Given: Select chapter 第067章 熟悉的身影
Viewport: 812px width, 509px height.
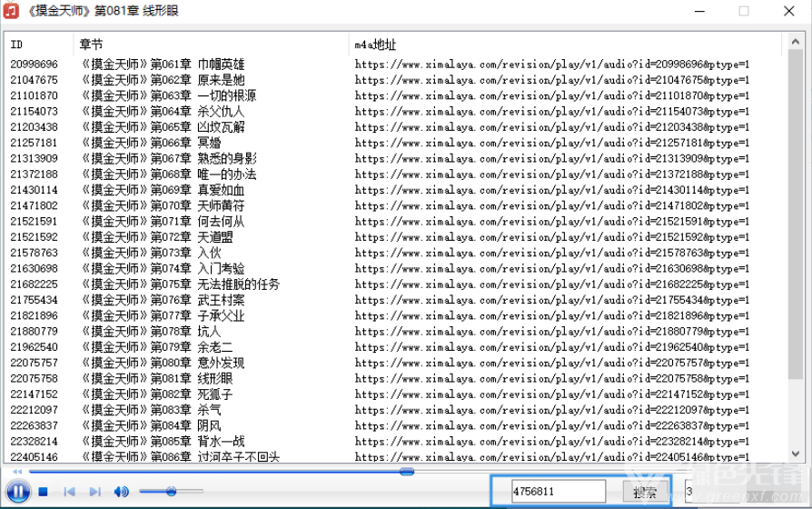Looking at the screenshot, I should [169, 159].
